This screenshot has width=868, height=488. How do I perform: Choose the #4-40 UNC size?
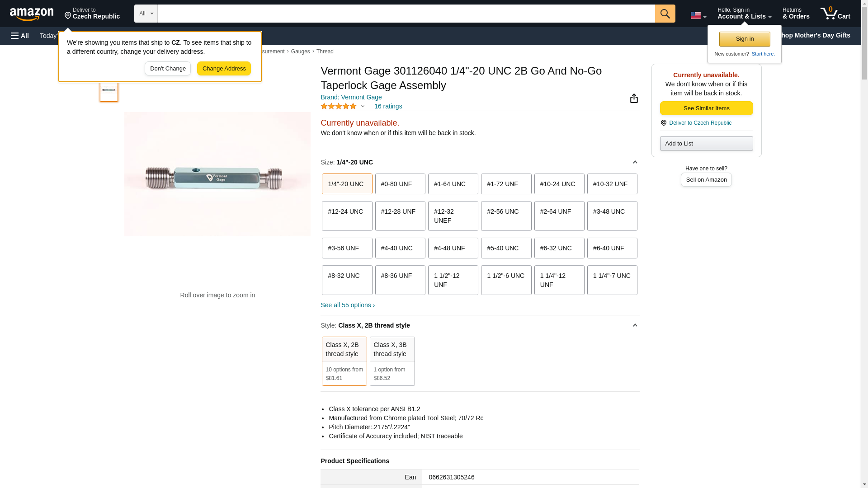pos(400,248)
